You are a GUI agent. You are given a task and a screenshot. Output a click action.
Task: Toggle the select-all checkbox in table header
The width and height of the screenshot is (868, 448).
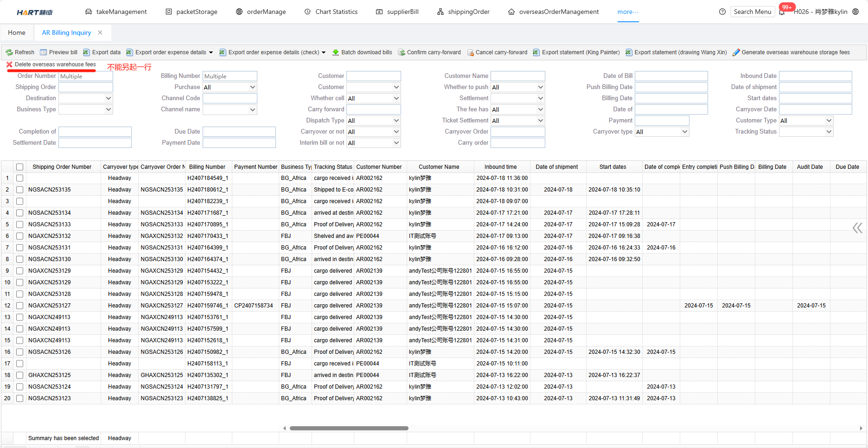coord(19,167)
